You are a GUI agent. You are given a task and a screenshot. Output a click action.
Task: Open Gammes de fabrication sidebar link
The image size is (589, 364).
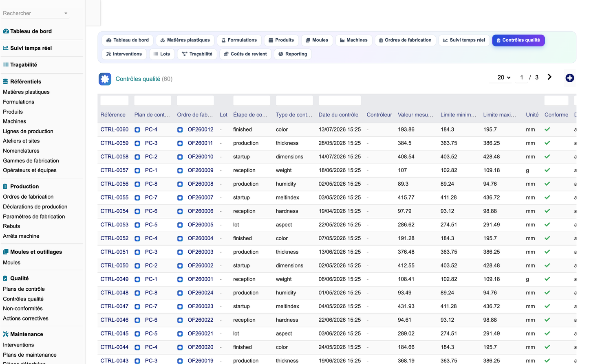[x=31, y=160]
